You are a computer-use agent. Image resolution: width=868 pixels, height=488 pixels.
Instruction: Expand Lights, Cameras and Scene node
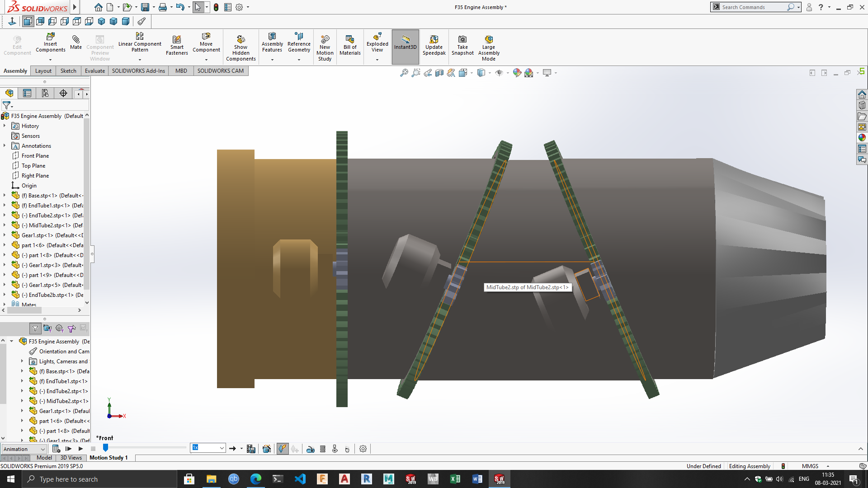point(22,361)
